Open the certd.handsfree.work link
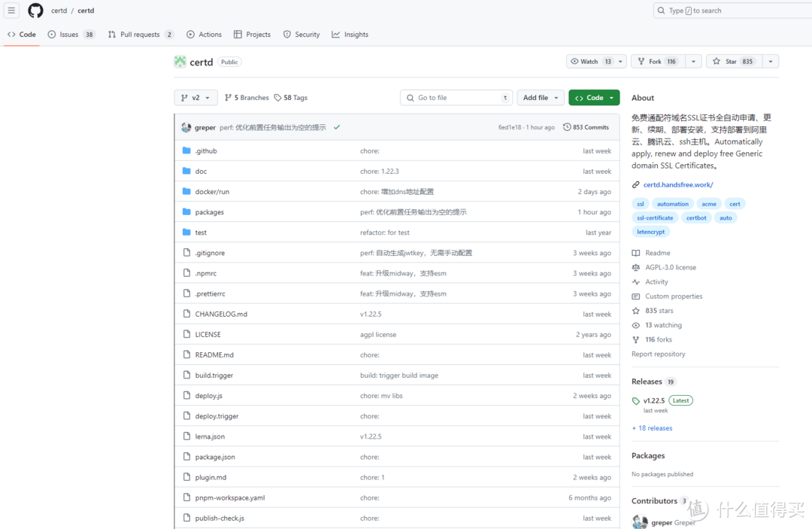 tap(677, 184)
